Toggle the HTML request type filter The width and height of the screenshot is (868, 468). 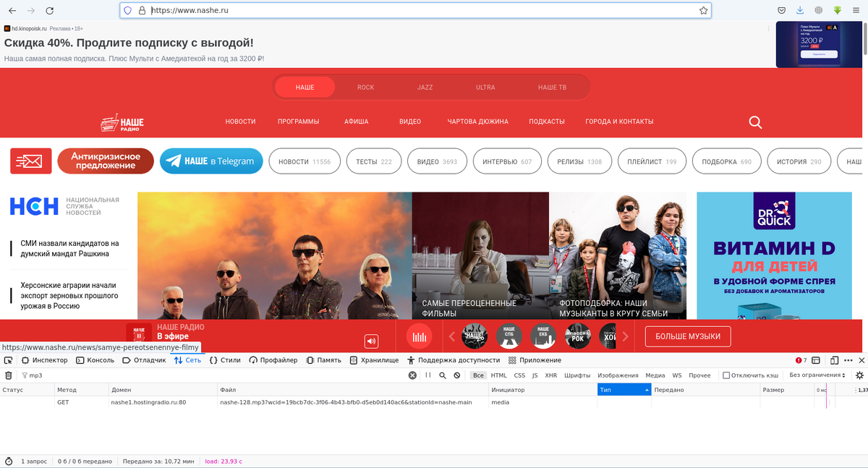(x=498, y=375)
